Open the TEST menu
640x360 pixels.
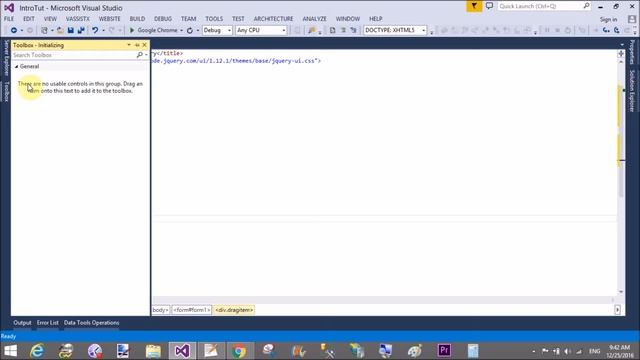tap(238, 19)
